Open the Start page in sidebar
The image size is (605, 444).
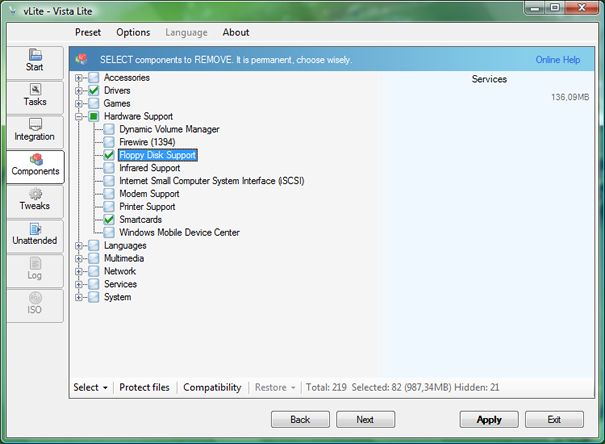click(35, 62)
